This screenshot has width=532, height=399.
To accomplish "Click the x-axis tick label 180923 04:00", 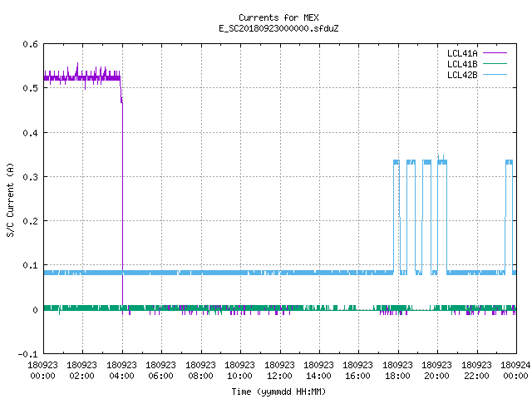I will click(x=121, y=371).
